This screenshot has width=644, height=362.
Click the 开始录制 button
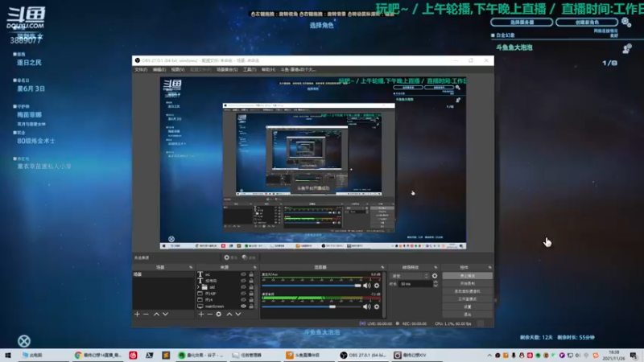468,284
